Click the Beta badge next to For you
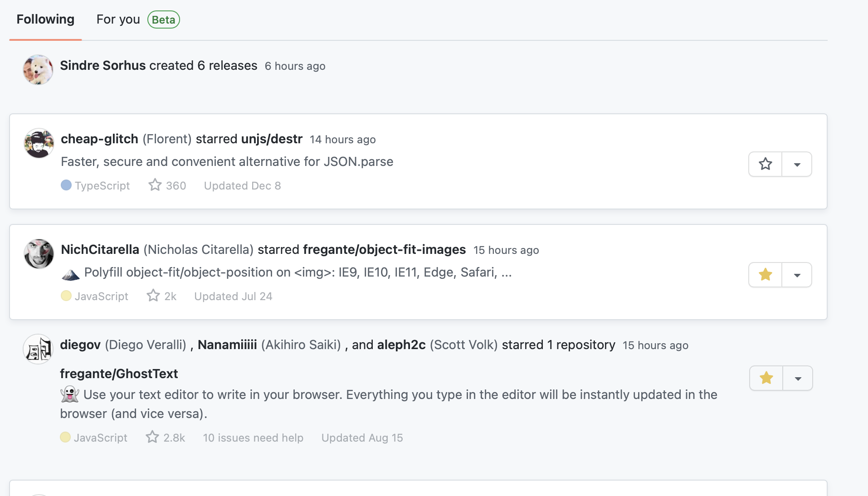Screen dimensions: 868x496 (x=163, y=19)
